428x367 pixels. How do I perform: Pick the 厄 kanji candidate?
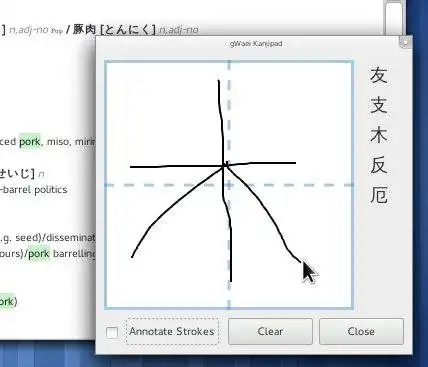(379, 195)
